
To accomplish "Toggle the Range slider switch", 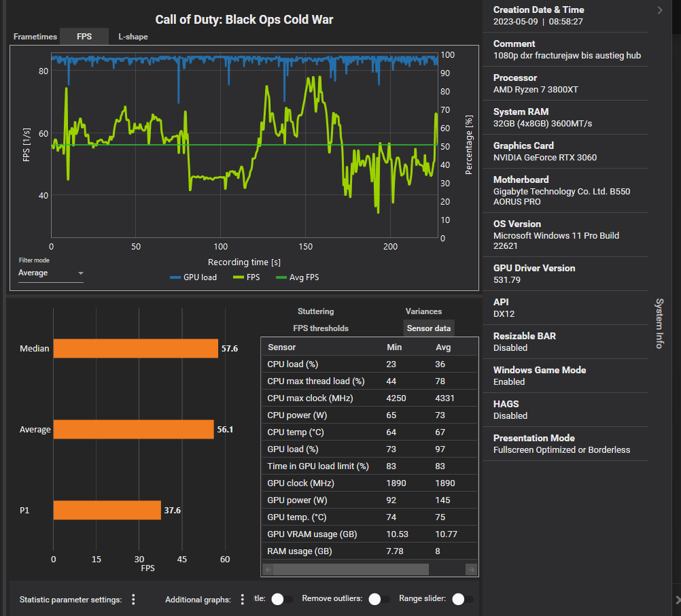I will click(x=462, y=599).
